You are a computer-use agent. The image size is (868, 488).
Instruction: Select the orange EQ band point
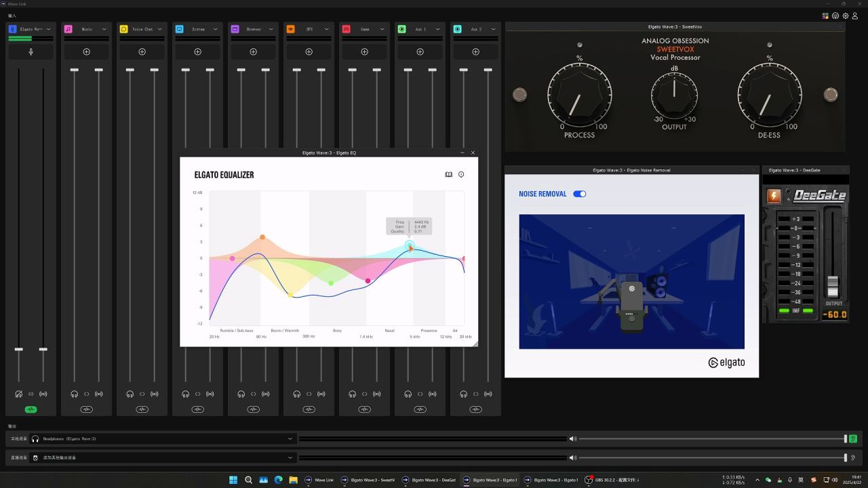point(262,237)
